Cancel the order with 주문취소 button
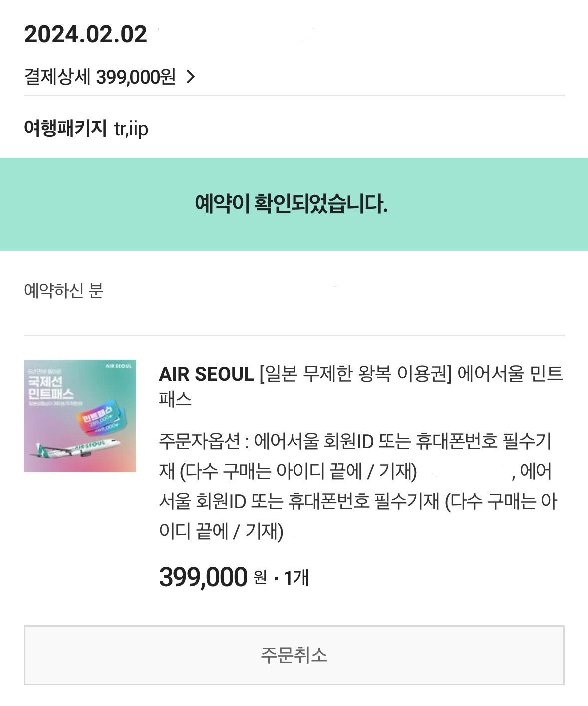 pos(294,655)
